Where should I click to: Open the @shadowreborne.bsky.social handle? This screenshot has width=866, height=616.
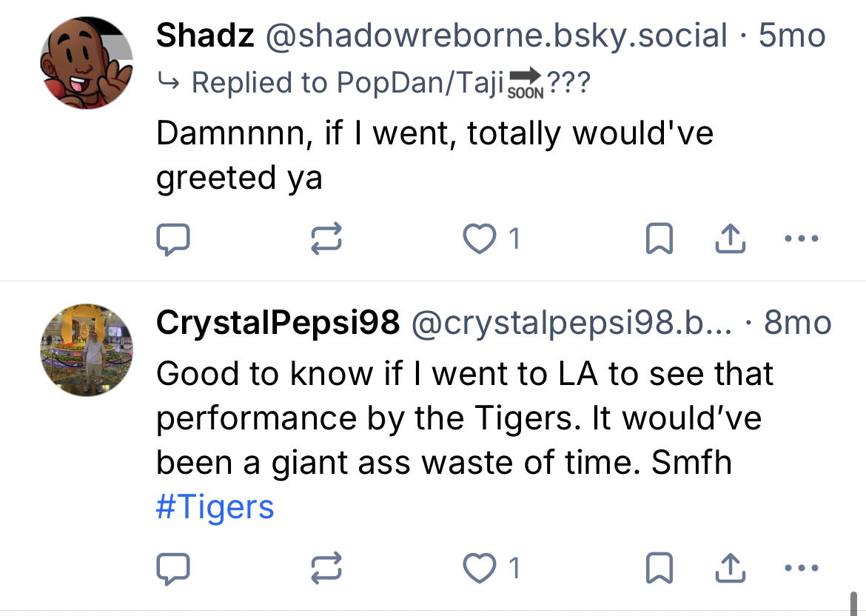click(495, 36)
